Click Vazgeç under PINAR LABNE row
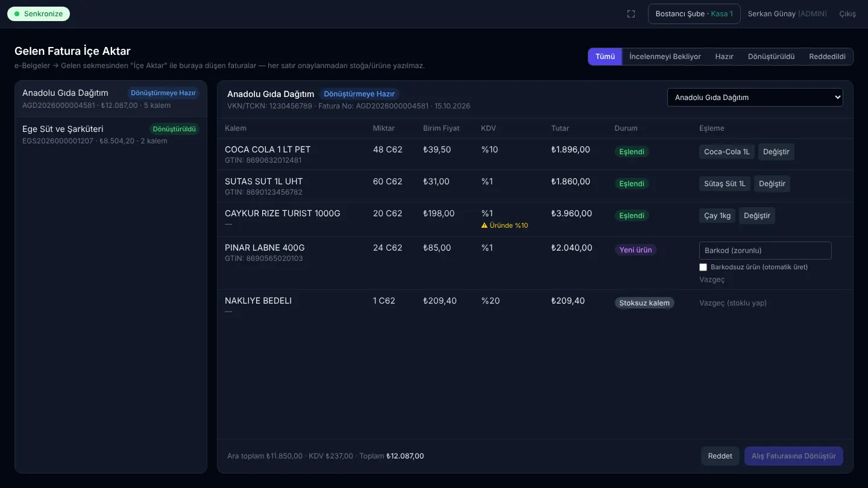868x488 pixels. [712, 280]
